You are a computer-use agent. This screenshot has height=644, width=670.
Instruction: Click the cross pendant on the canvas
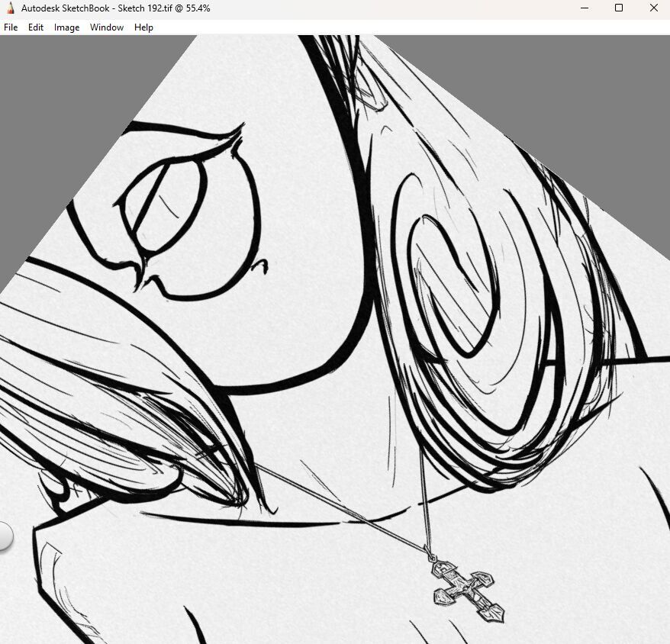coord(467,590)
